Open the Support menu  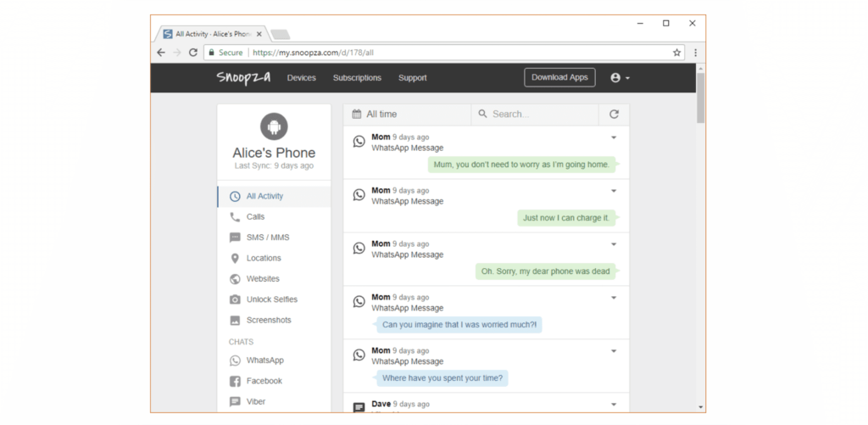[413, 78]
